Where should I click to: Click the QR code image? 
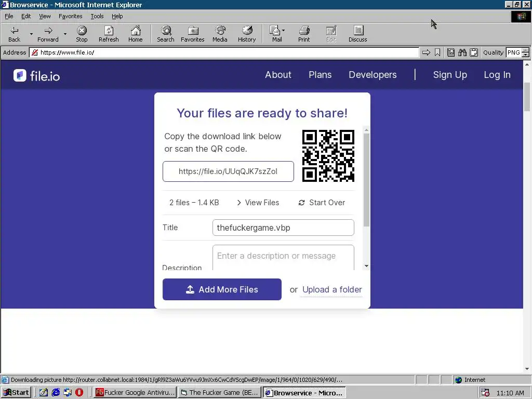(328, 155)
